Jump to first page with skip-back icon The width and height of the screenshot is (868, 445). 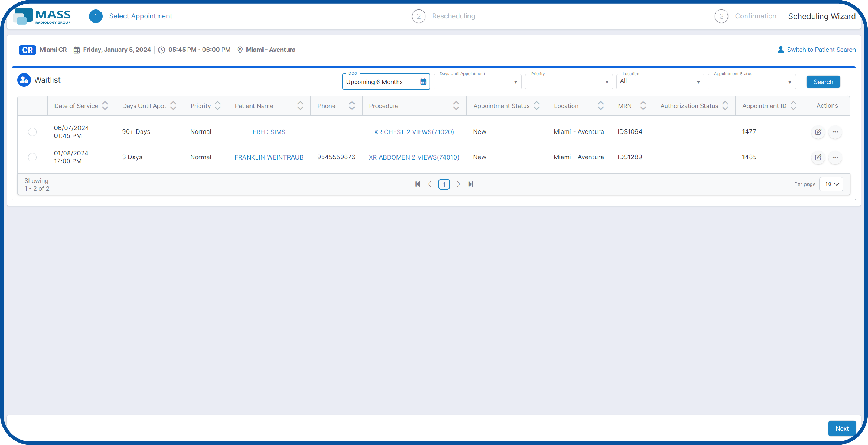click(418, 184)
